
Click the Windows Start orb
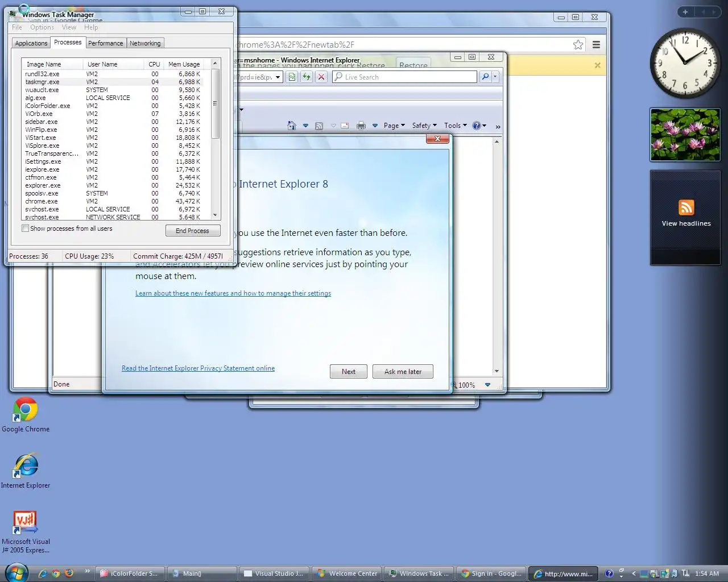(16, 573)
